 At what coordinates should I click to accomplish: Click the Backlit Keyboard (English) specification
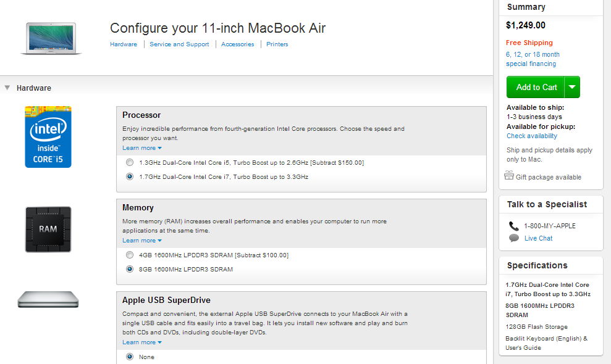pos(546,343)
